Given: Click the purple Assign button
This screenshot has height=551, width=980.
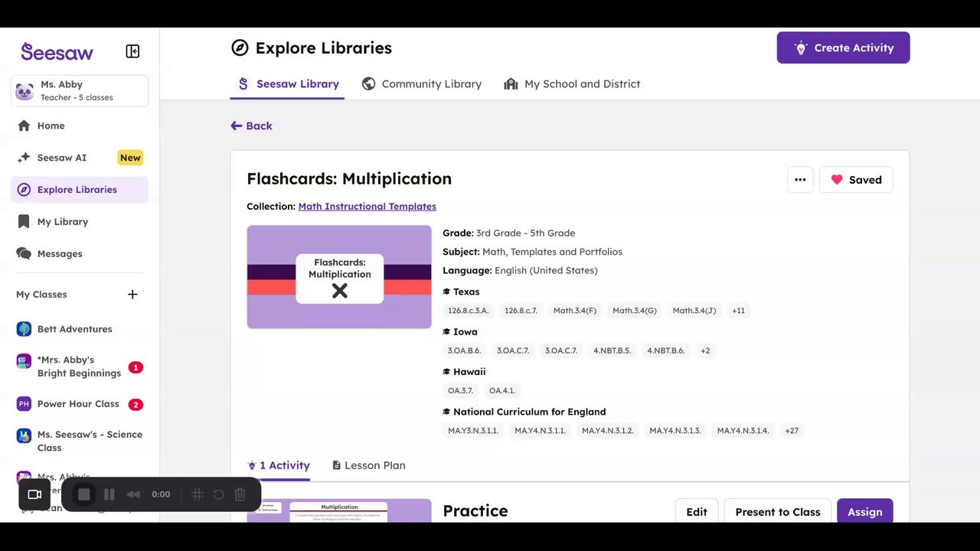Looking at the screenshot, I should [x=865, y=512].
